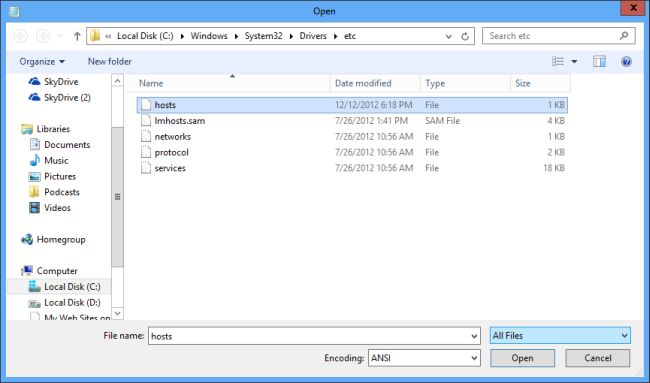Image resolution: width=650 pixels, height=383 pixels.
Task: Click the Windows breadcrumb segment
Action: pos(209,36)
